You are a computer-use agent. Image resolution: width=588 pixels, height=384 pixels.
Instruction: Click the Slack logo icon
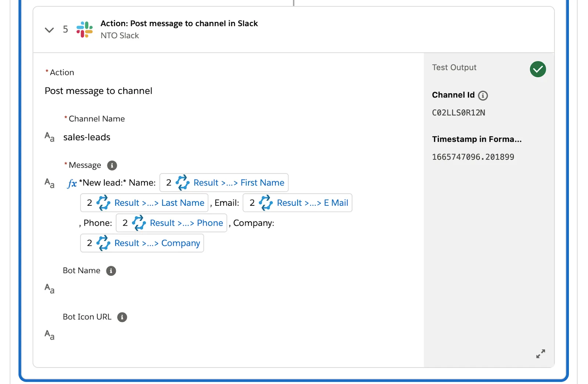click(x=85, y=29)
